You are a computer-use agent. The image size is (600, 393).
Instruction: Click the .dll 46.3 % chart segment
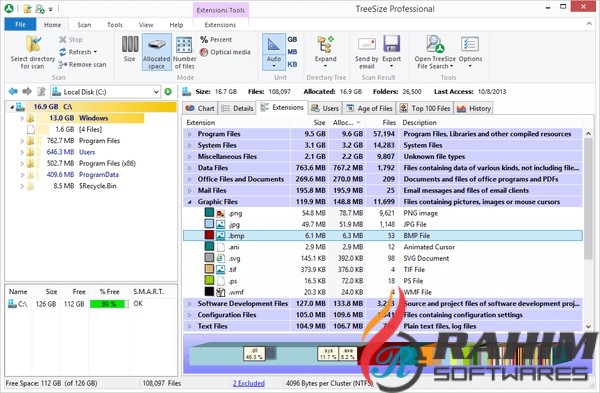coord(254,354)
